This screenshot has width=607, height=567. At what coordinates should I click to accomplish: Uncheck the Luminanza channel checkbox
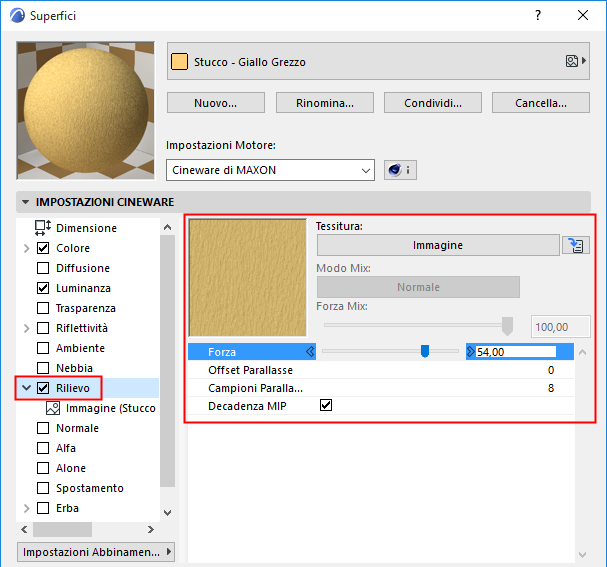click(43, 288)
